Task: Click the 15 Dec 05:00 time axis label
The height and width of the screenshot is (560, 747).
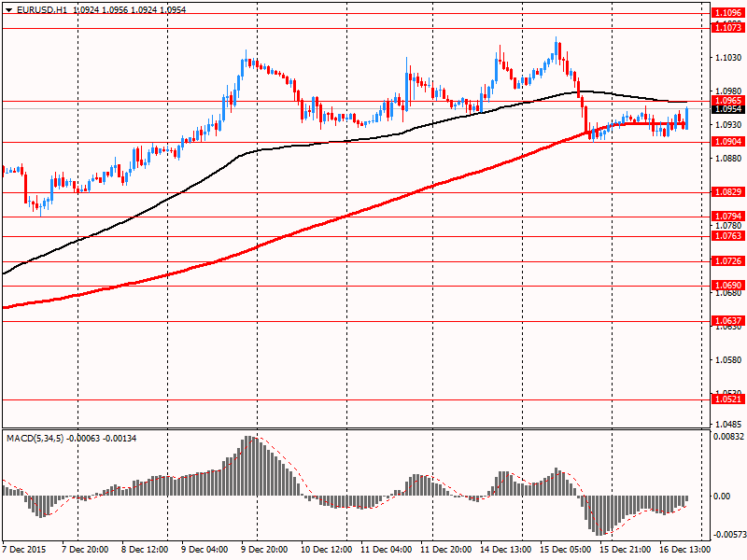Action: coord(566,550)
